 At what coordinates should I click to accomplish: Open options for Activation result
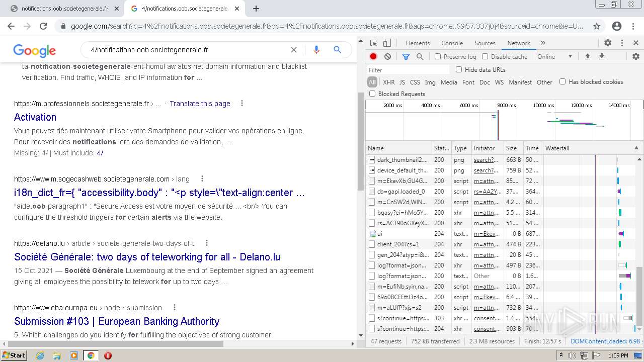point(242,104)
